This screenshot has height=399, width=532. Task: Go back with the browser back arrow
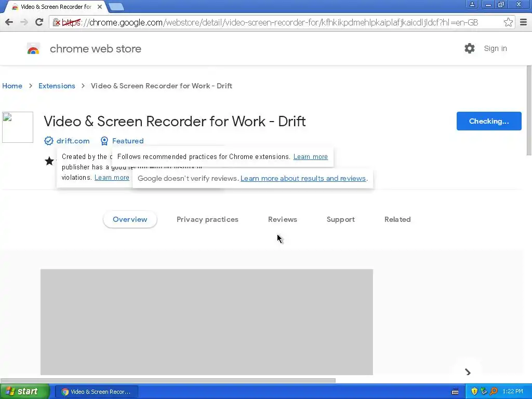[x=9, y=22]
